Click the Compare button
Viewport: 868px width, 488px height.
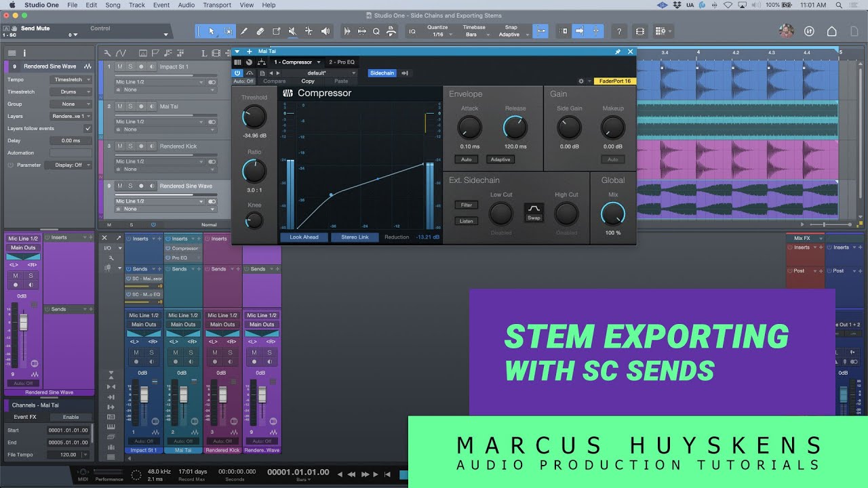click(275, 81)
